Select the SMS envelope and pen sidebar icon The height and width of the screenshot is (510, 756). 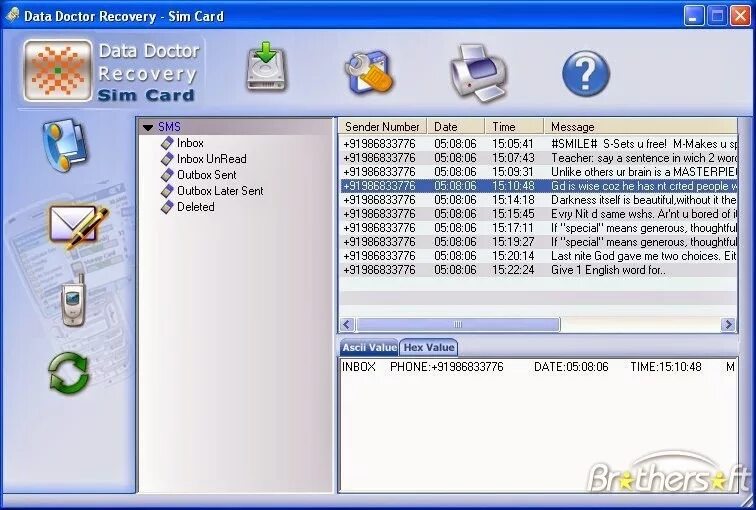tap(78, 226)
